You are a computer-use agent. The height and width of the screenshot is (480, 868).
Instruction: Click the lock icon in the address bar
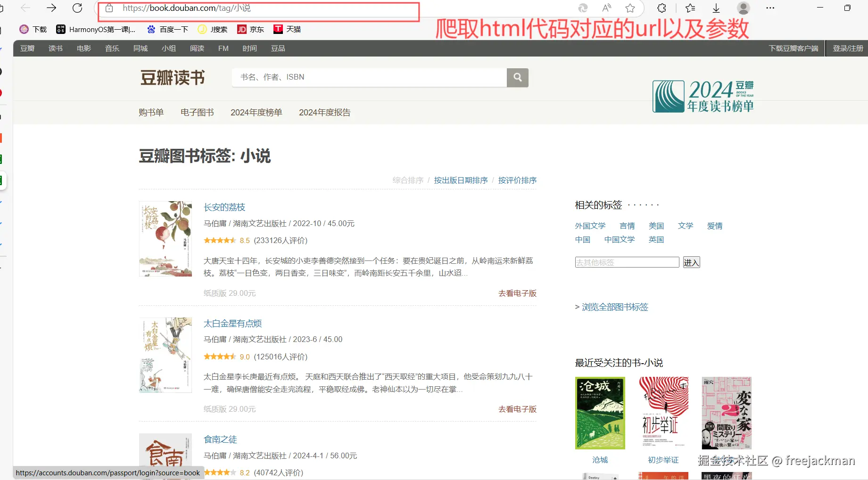coord(109,8)
